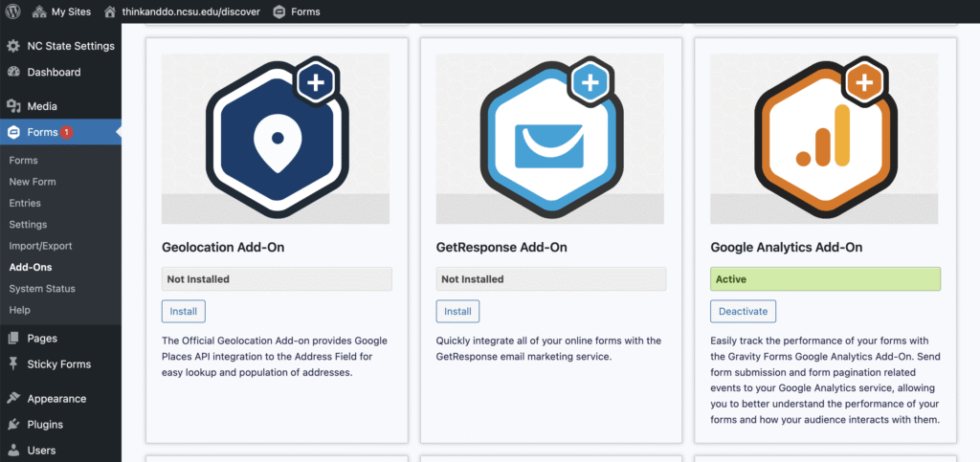This screenshot has width=980, height=462.
Task: Expand the Appearance sidebar menu
Action: click(56, 399)
